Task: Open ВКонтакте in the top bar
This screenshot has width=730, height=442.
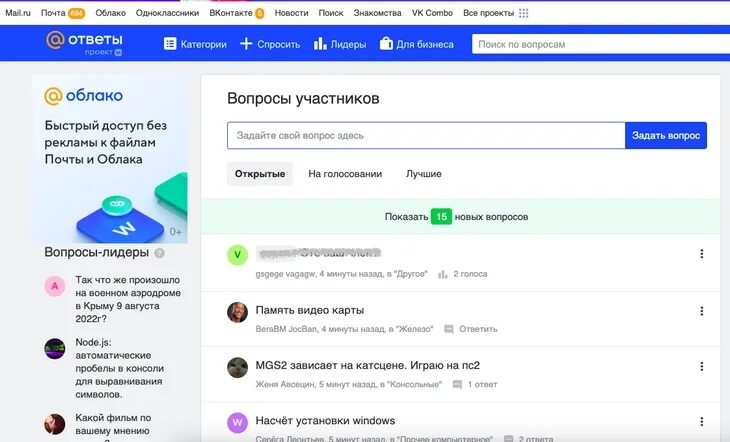Action: [x=231, y=13]
